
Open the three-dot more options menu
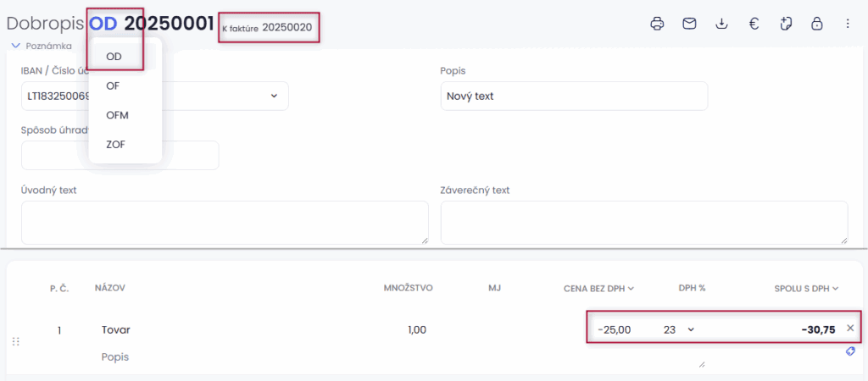click(x=848, y=24)
